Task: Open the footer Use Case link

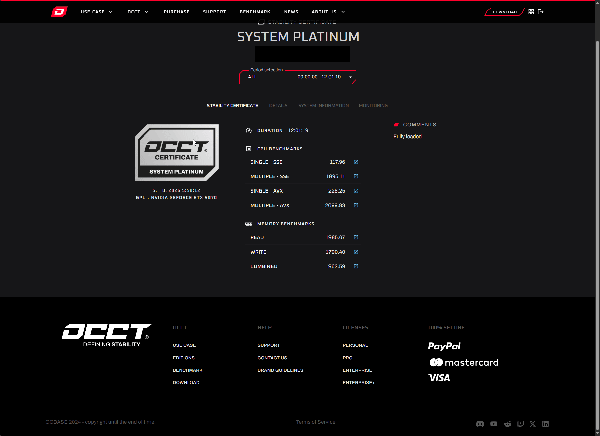Action: 184,345
